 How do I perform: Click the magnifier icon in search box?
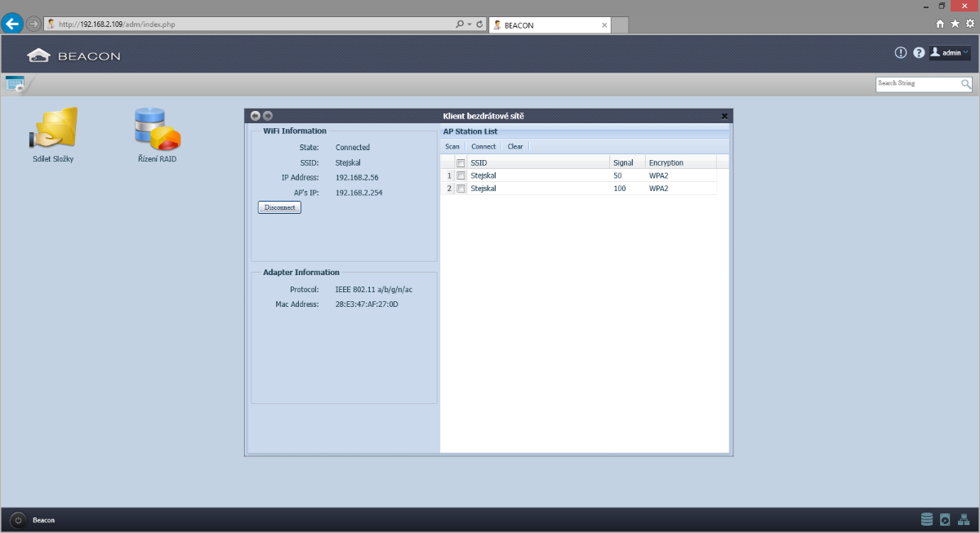(966, 84)
